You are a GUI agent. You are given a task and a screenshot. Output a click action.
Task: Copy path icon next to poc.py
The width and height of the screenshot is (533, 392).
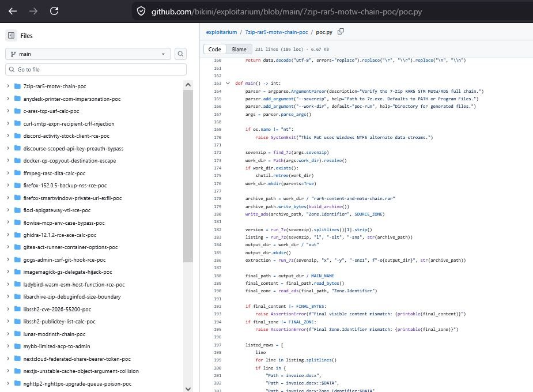pyautogui.click(x=341, y=32)
